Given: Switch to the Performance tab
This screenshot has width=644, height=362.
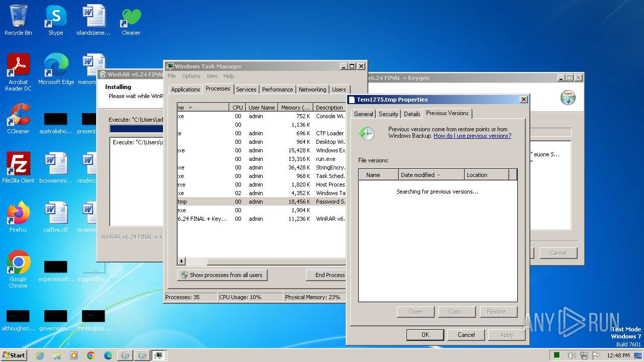Looking at the screenshot, I should tap(277, 89).
